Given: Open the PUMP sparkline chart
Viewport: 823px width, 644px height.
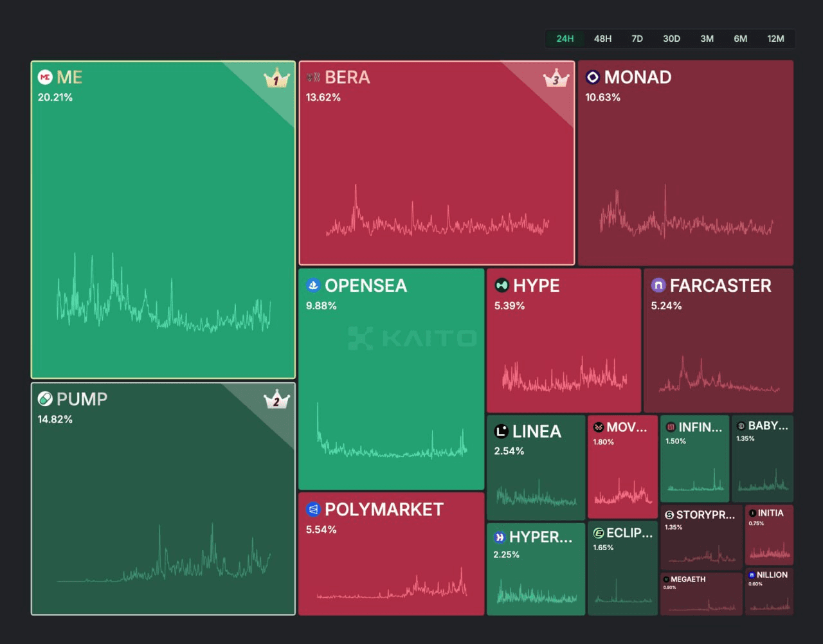Looking at the screenshot, I should pos(163,553).
